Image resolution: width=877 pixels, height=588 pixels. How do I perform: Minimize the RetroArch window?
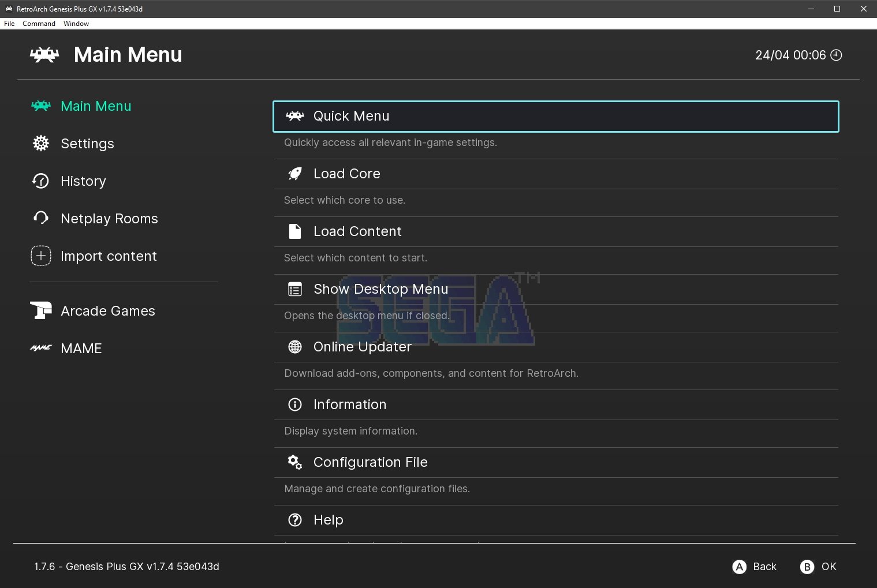coord(811,9)
